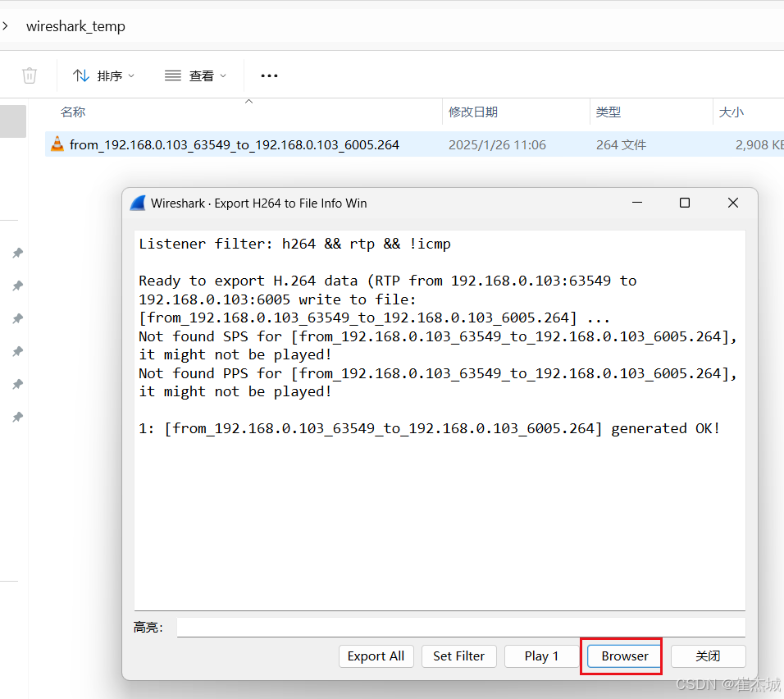This screenshot has height=699, width=784.
Task: Click the Browser button
Action: click(625, 656)
